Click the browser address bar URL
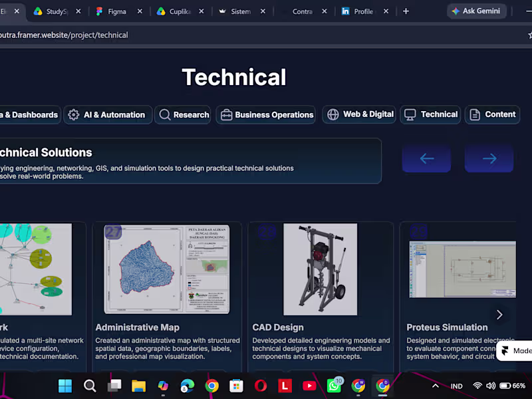532x399 pixels. pyautogui.click(x=64, y=35)
